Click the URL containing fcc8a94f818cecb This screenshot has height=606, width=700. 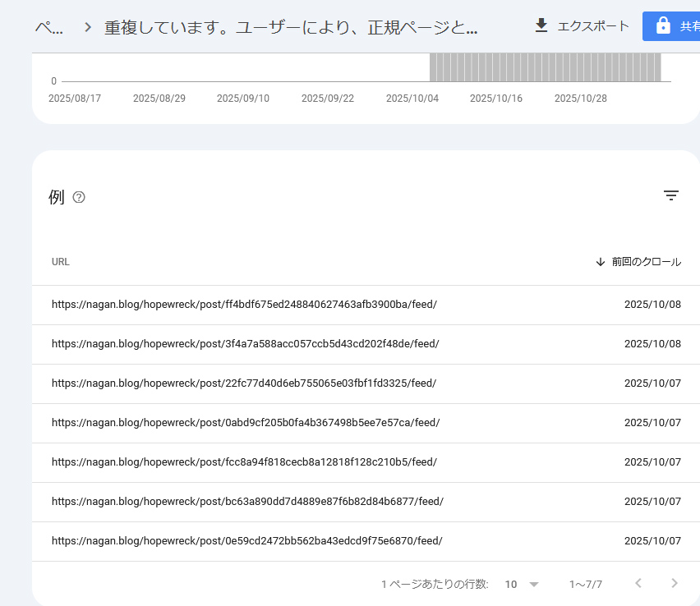tap(243, 462)
